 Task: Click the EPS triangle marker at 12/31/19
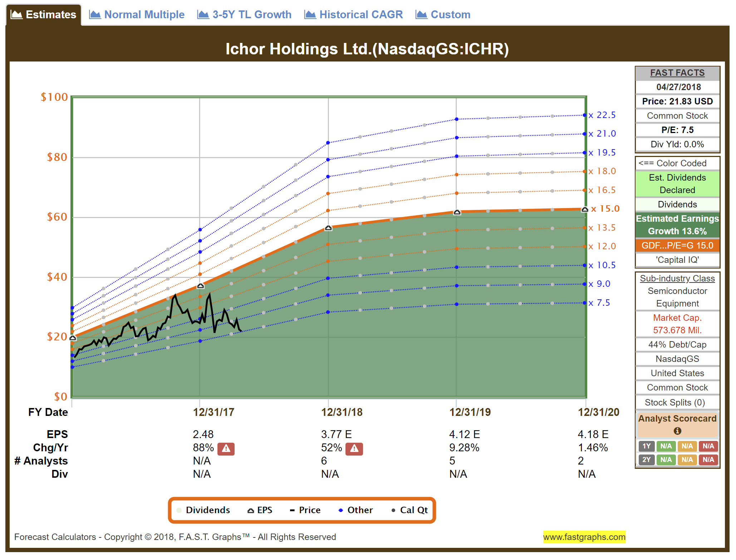[x=457, y=212]
